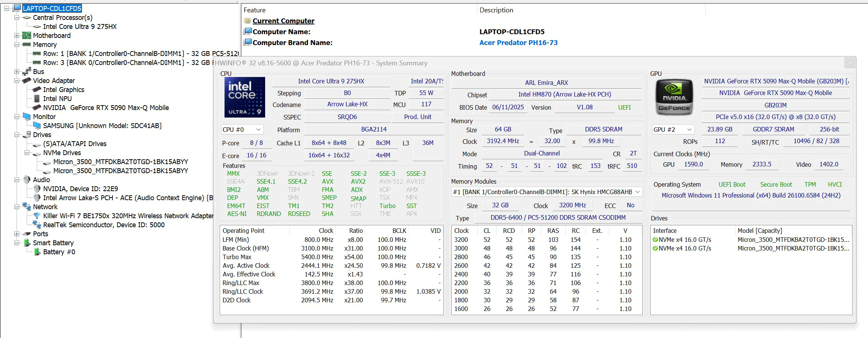The image size is (868, 338).
Task: Expand the Motherboard tree node
Action: click(17, 36)
